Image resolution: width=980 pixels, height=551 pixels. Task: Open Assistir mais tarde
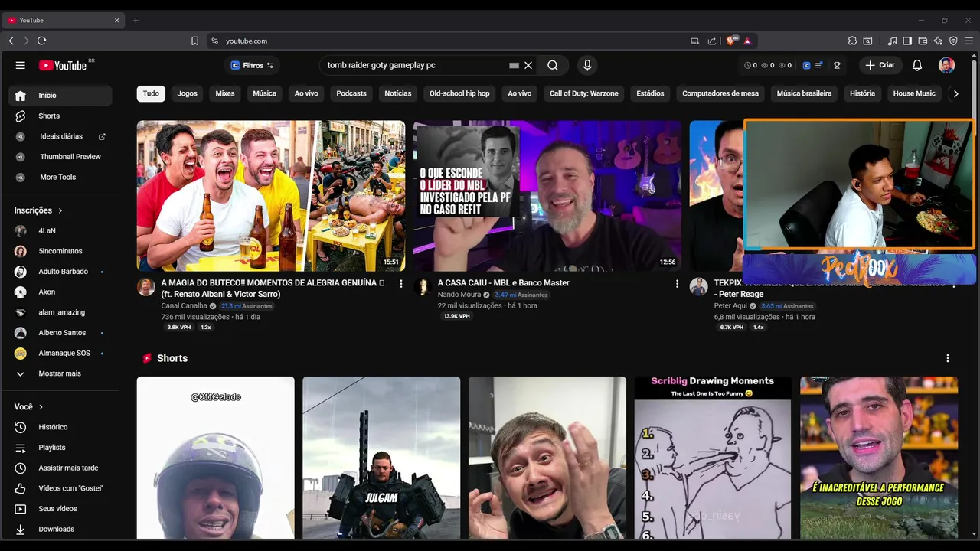tap(60, 468)
